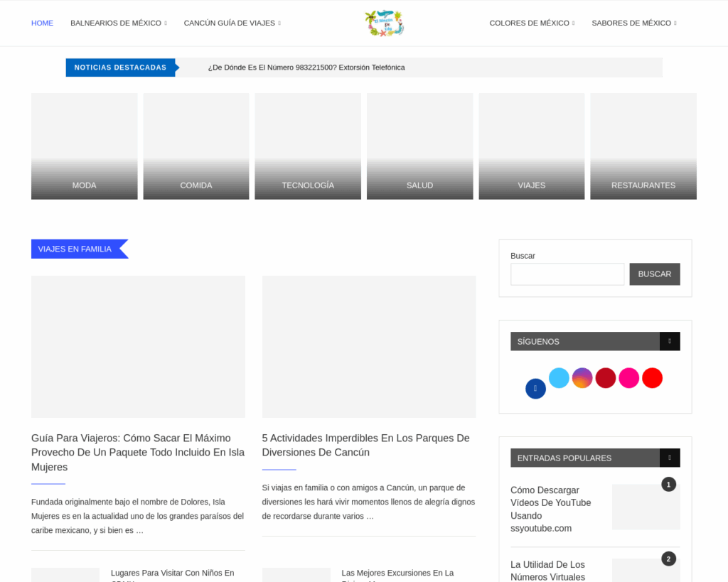Expand the Sabores de México menu

point(633,23)
